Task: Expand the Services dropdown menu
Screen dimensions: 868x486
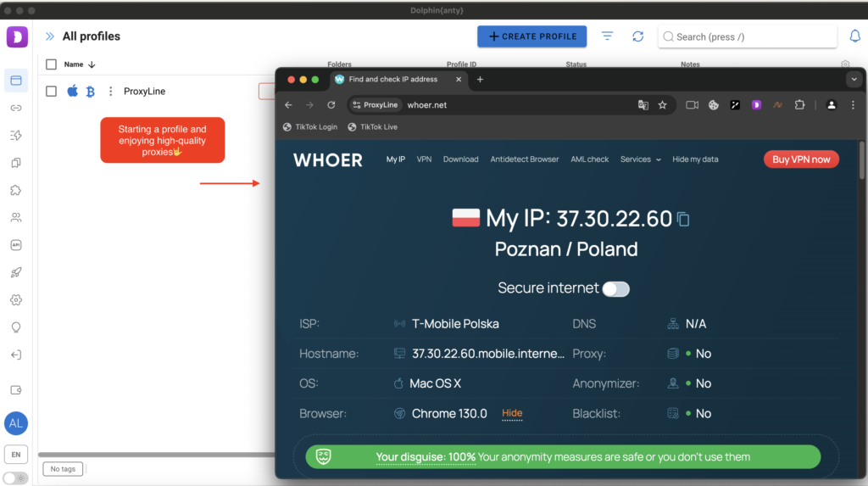Action: click(x=640, y=159)
